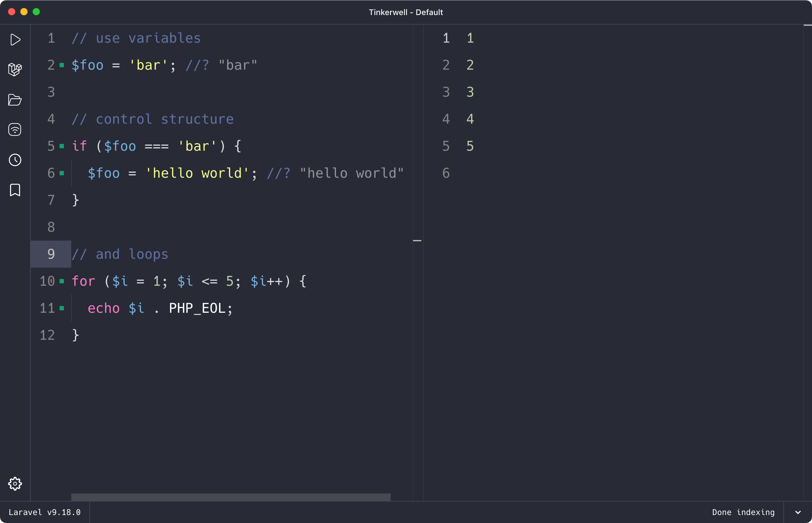812x523 pixels.
Task: Click the inline result "hello world" on line 6
Action: pos(352,173)
